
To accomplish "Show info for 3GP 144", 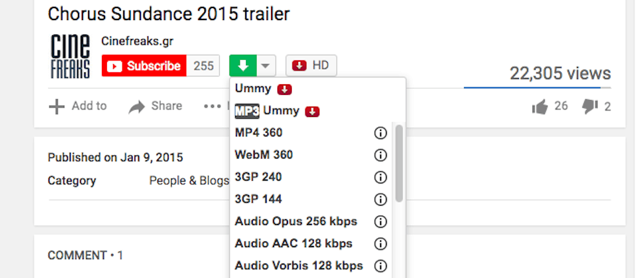I will pos(380,199).
